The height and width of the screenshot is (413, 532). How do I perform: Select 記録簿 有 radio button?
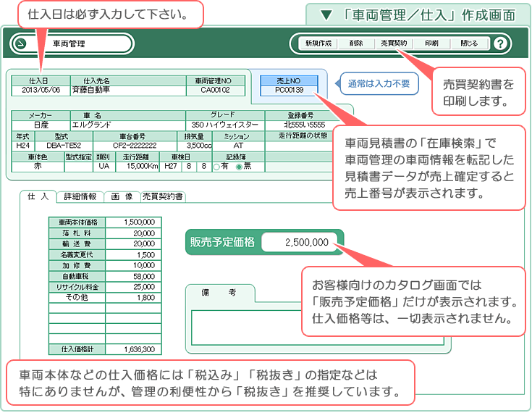tap(216, 167)
